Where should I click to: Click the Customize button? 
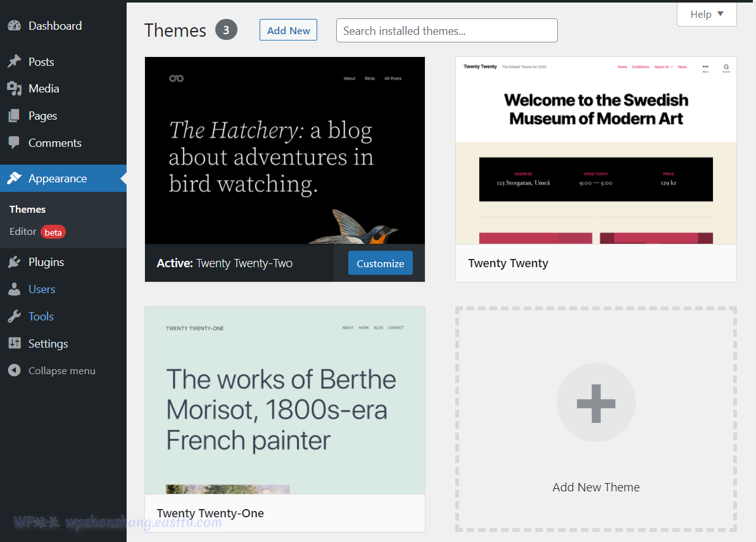point(381,263)
